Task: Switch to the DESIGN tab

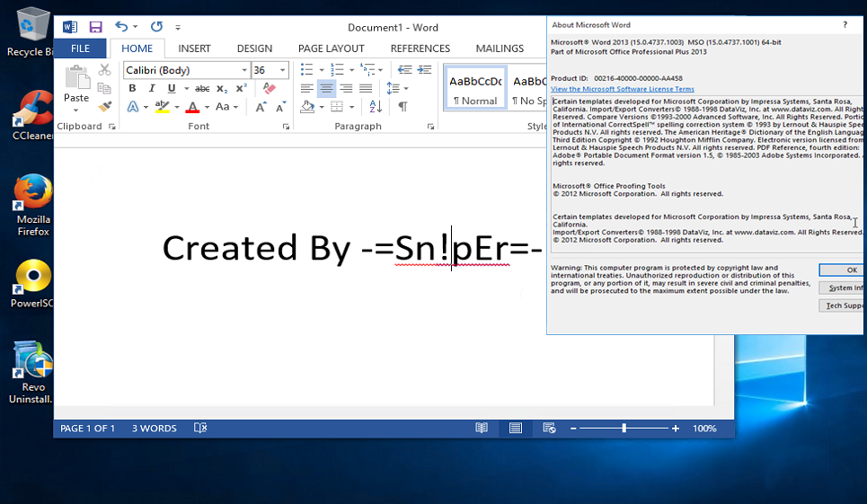Action: coord(254,49)
